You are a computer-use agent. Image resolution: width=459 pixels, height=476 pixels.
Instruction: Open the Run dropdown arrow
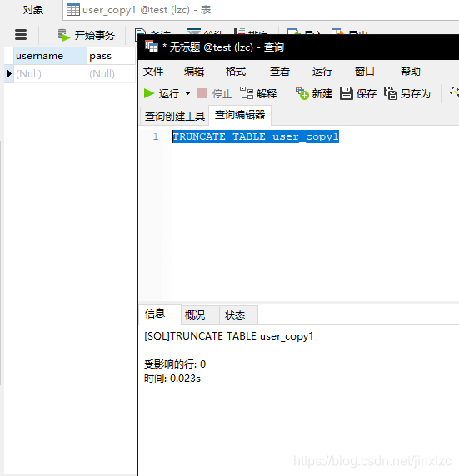(188, 93)
